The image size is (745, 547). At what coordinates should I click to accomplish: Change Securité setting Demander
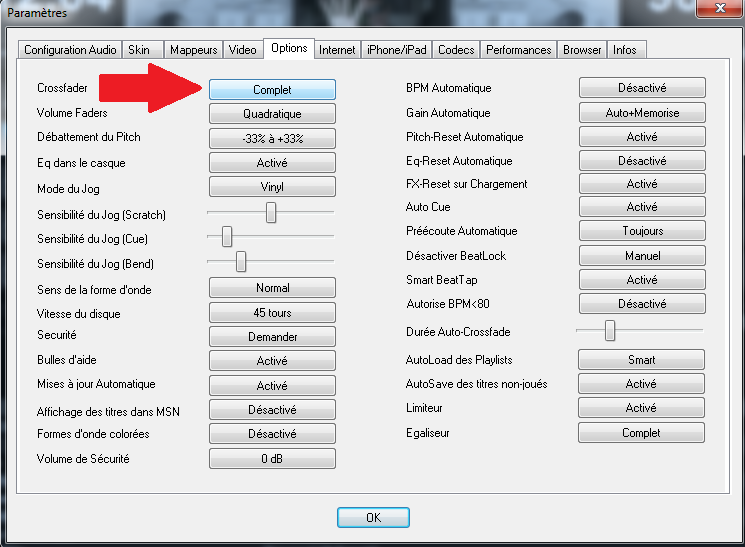coord(272,336)
